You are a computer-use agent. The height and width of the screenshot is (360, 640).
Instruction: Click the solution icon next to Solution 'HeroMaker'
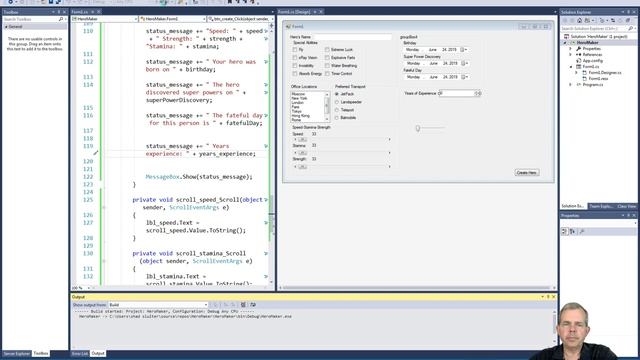(x=567, y=36)
